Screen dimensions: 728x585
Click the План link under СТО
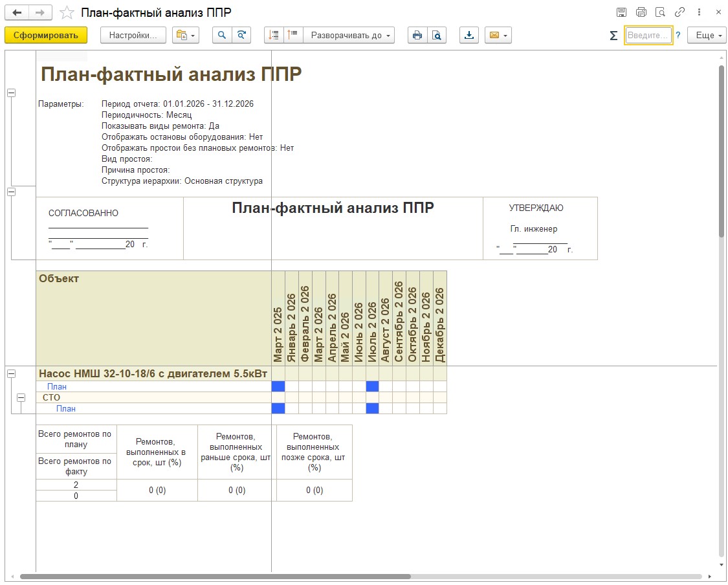66,408
